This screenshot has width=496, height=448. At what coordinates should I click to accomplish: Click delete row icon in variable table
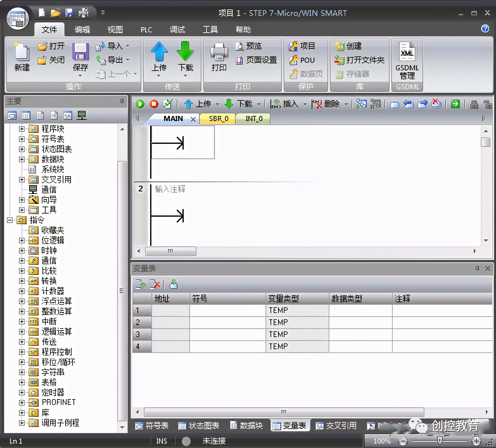(155, 285)
